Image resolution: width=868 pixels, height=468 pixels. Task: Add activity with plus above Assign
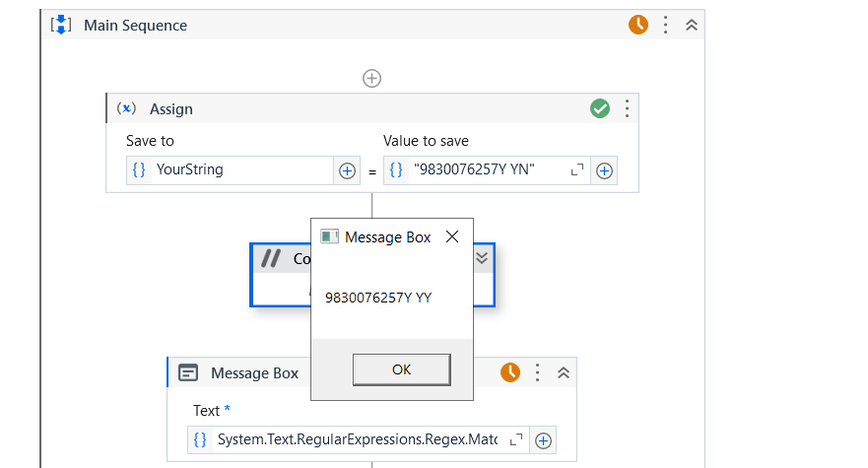click(x=372, y=78)
